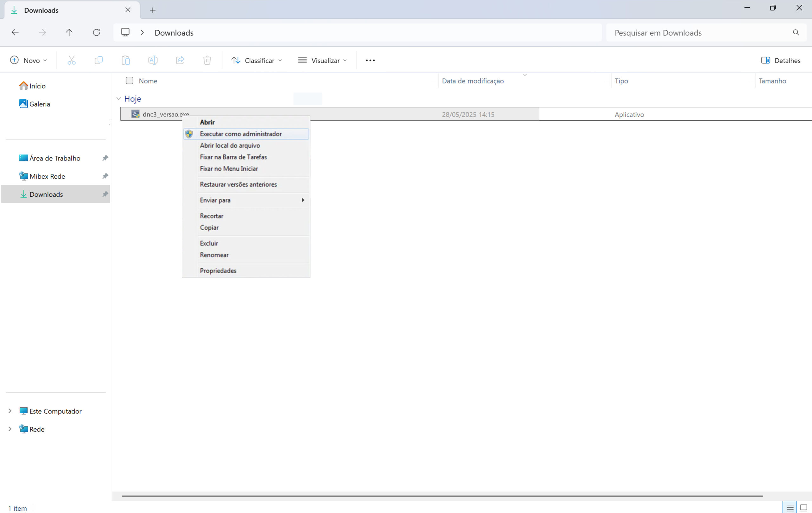The image size is (812, 513).
Task: Go up one folder level
Action: click(x=69, y=32)
